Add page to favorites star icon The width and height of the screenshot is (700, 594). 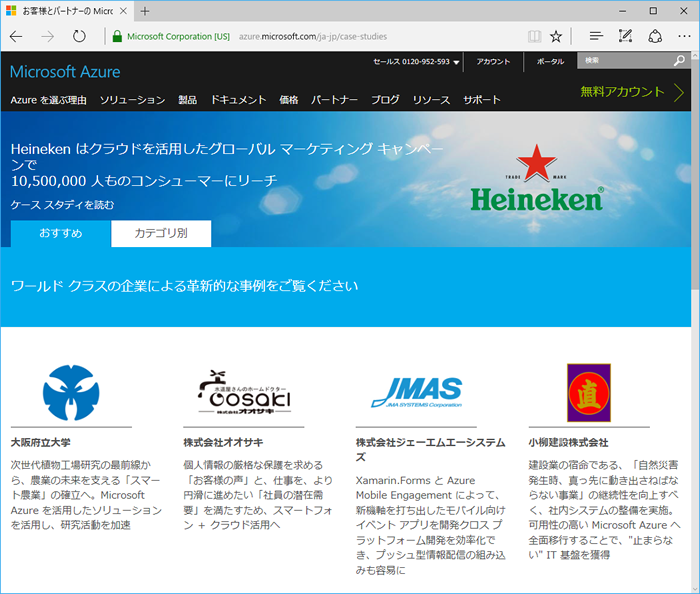coord(556,36)
